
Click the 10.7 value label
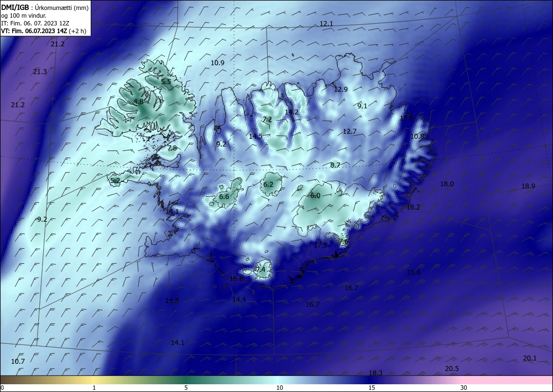click(18, 362)
